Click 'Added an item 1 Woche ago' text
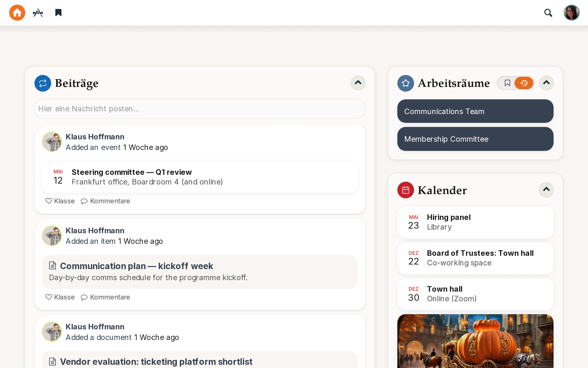The width and height of the screenshot is (588, 368). point(114,241)
